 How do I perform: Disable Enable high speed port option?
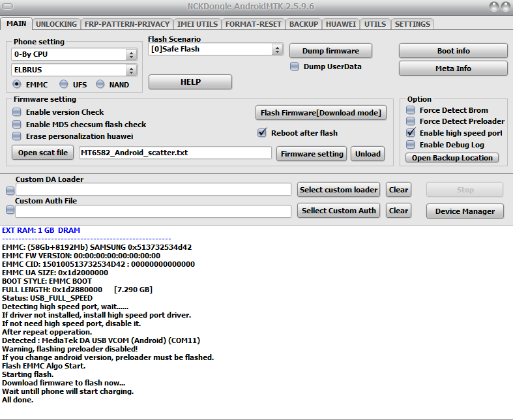(410, 132)
